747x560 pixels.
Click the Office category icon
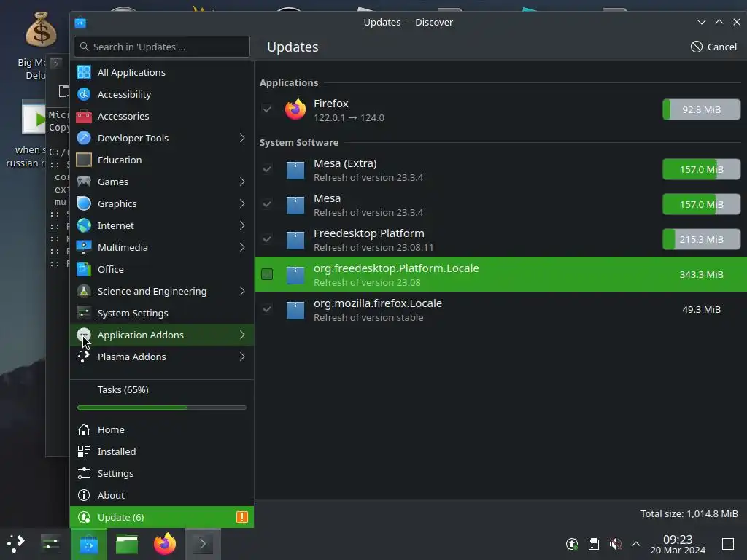pyautogui.click(x=84, y=270)
